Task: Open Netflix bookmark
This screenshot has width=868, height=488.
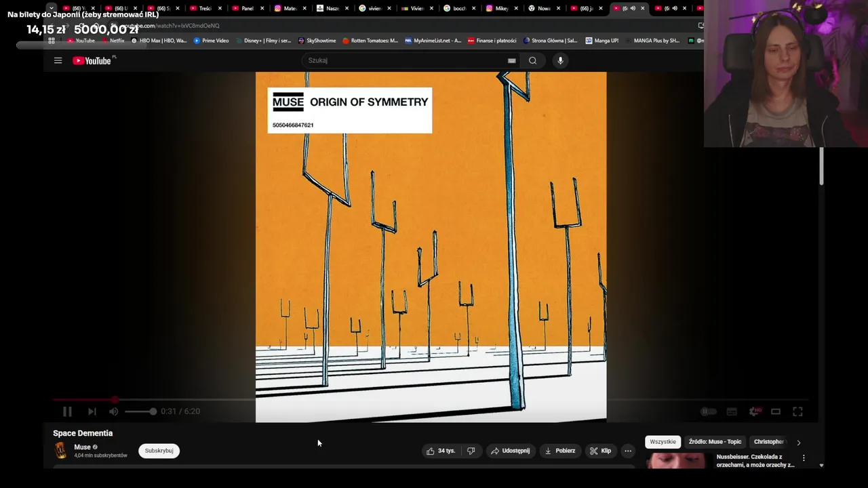Action: (113, 41)
